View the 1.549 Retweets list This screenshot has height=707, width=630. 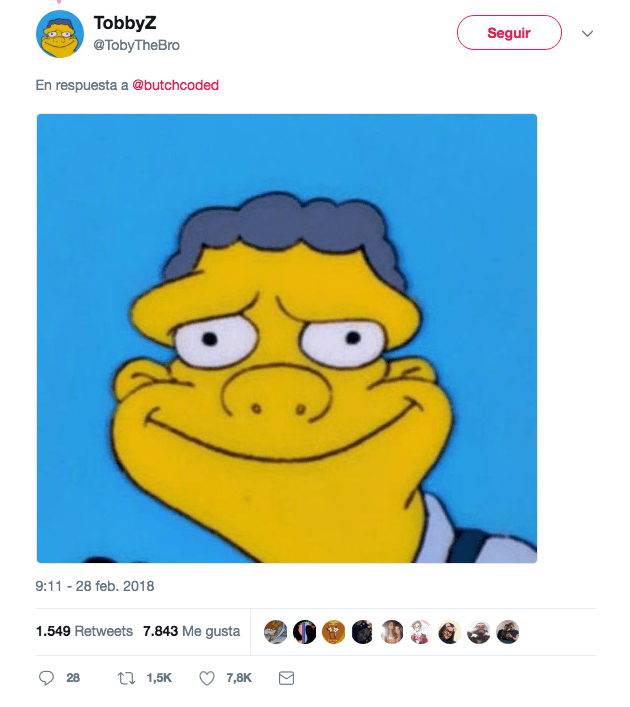pos(84,631)
